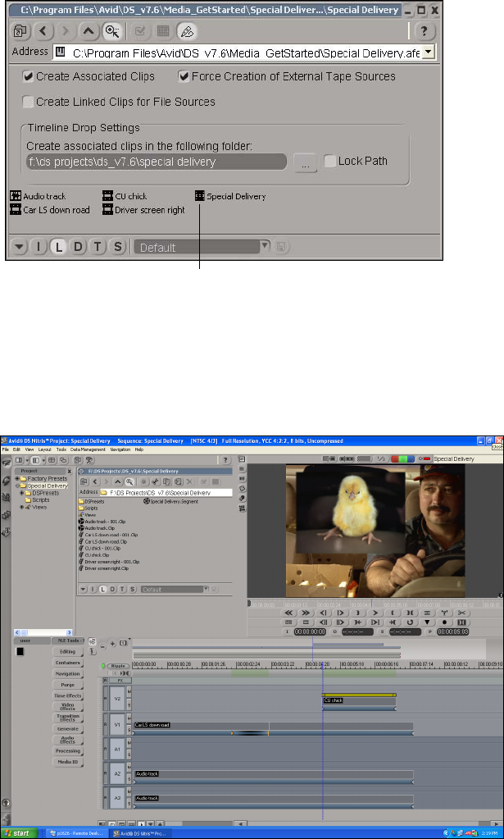This screenshot has width=504, height=839.
Task: Toggle the Ripple mode button on timeline
Action: point(117,666)
